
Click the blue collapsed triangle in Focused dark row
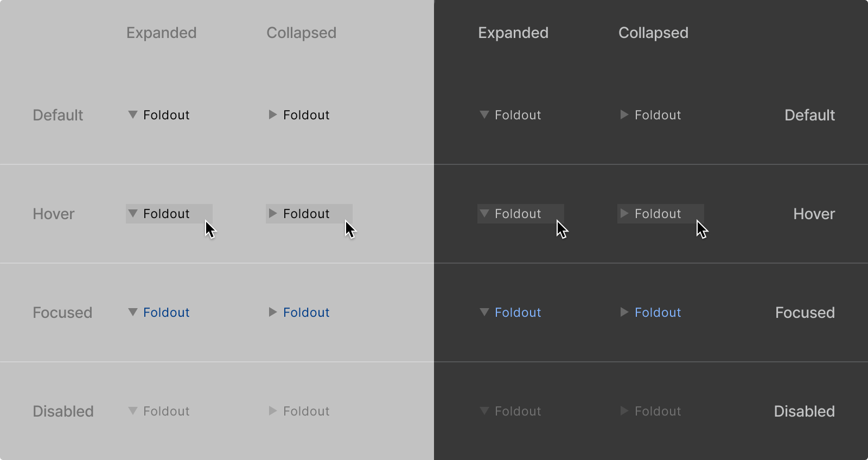(x=624, y=312)
